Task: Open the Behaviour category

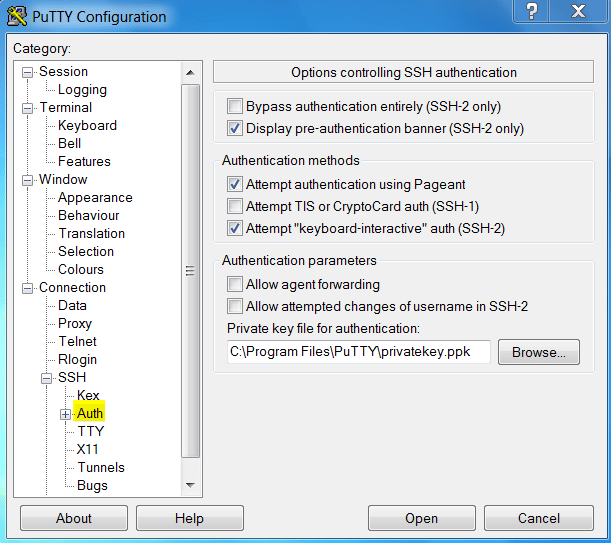Action: (x=88, y=216)
